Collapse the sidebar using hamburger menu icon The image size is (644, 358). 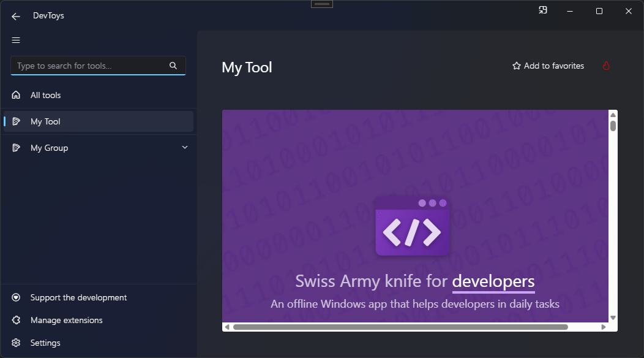click(x=15, y=40)
